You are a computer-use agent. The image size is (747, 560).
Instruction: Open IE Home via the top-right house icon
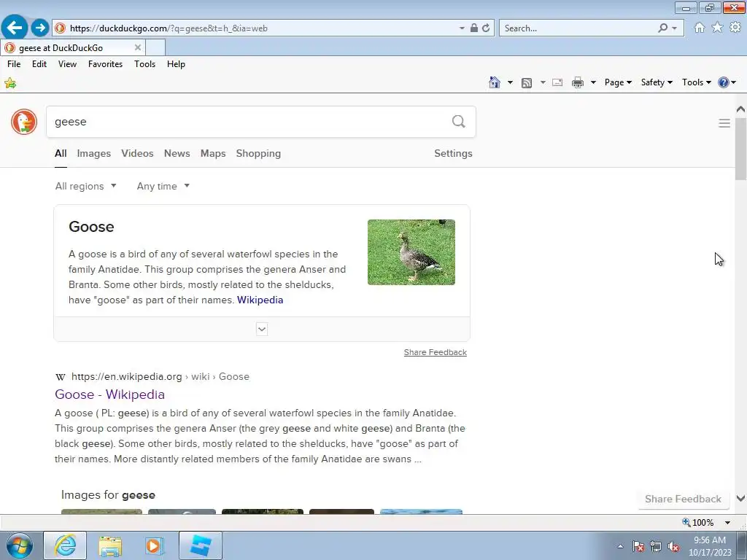click(x=700, y=28)
